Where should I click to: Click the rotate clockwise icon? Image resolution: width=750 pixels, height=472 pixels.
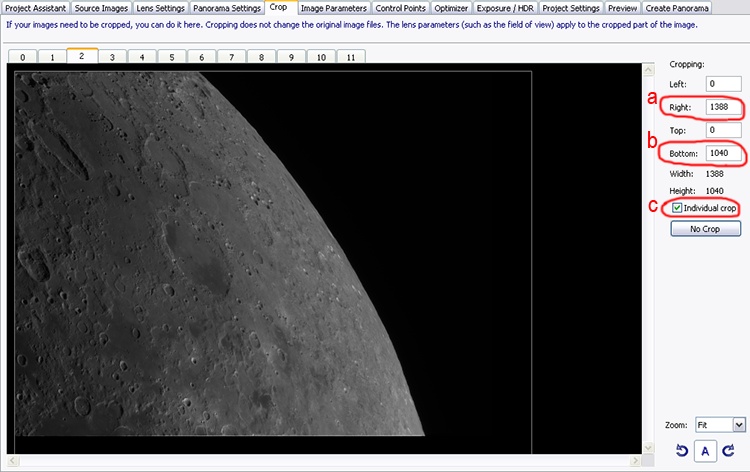728,452
